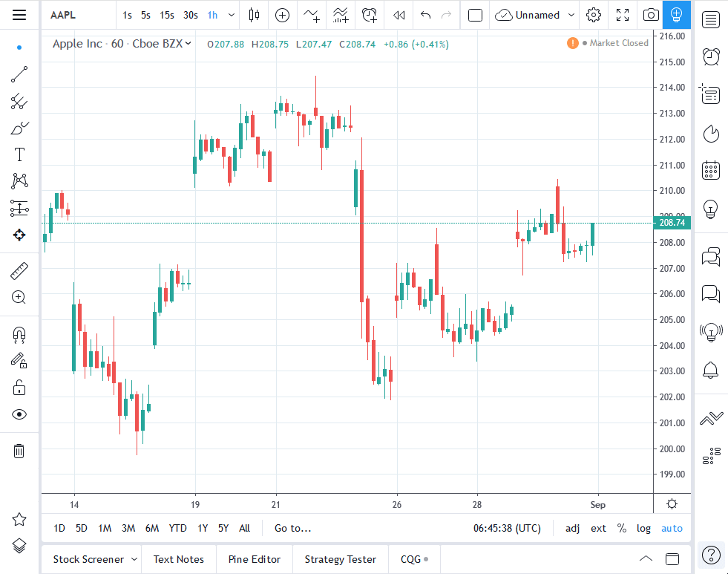This screenshot has height=574, width=728.
Task: Hide all drawings using eye toggle
Action: pos(19,414)
